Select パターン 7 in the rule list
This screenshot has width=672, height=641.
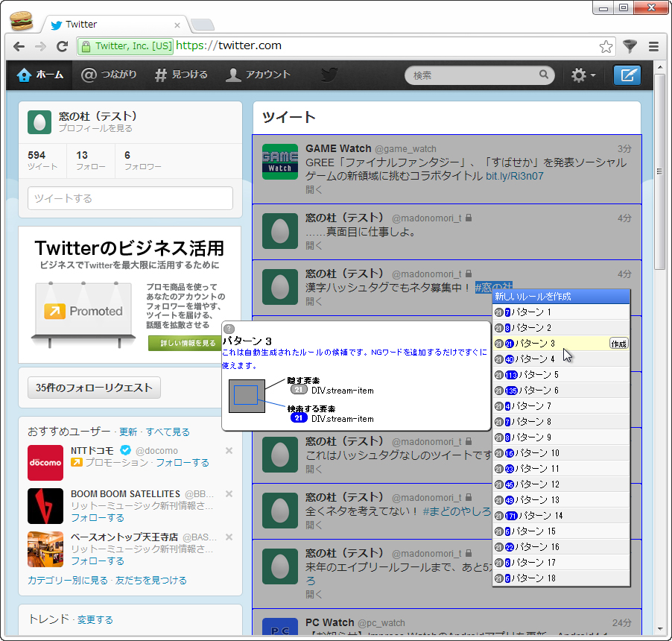pos(561,406)
